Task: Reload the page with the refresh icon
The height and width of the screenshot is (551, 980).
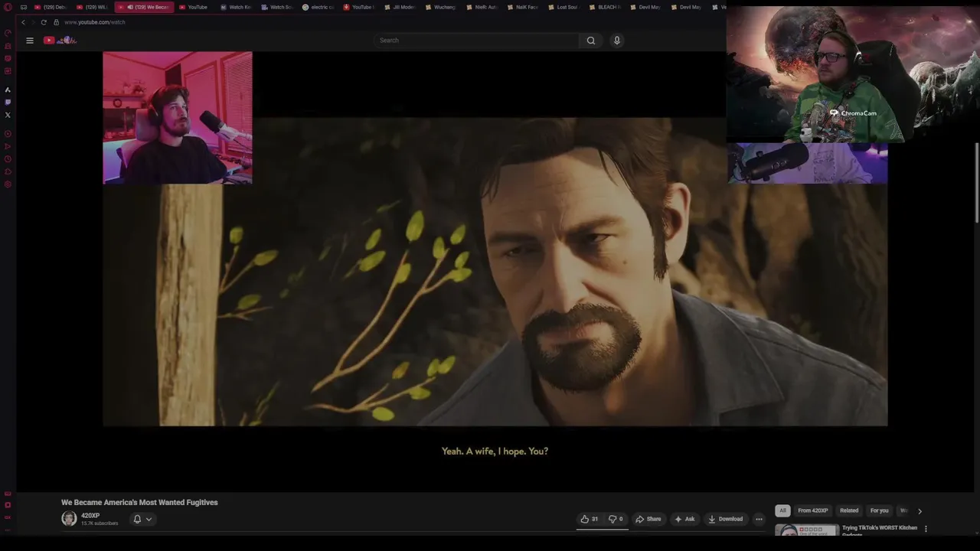Action: click(x=44, y=22)
